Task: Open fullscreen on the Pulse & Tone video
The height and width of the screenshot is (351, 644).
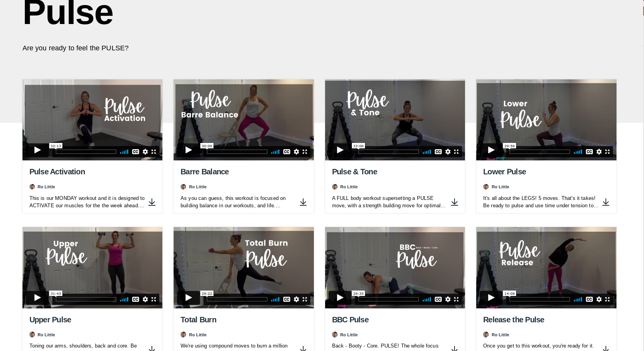Action: 456,151
